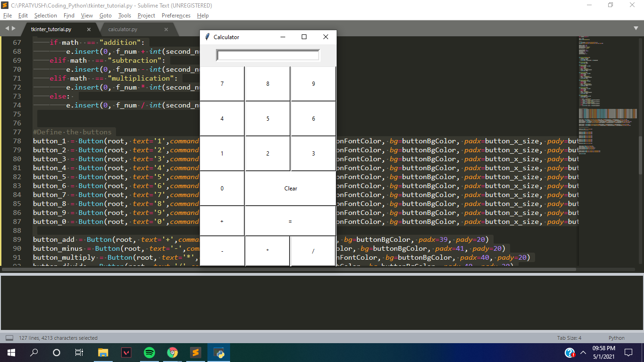Screen dimensions: 644x362
Task: Click the 6 button in Calculator
Action: [314, 119]
